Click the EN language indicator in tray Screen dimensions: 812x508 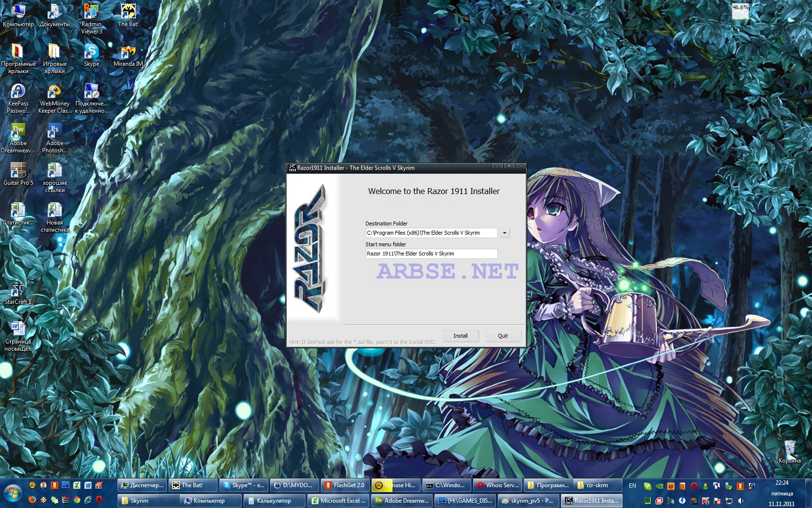click(x=632, y=486)
